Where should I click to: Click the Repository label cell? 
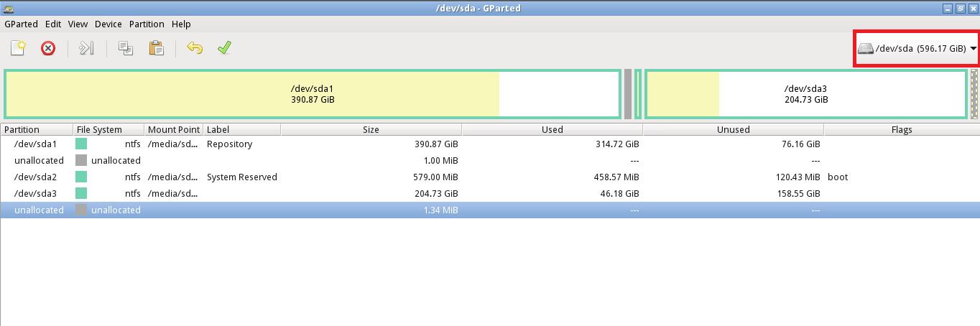click(x=229, y=144)
